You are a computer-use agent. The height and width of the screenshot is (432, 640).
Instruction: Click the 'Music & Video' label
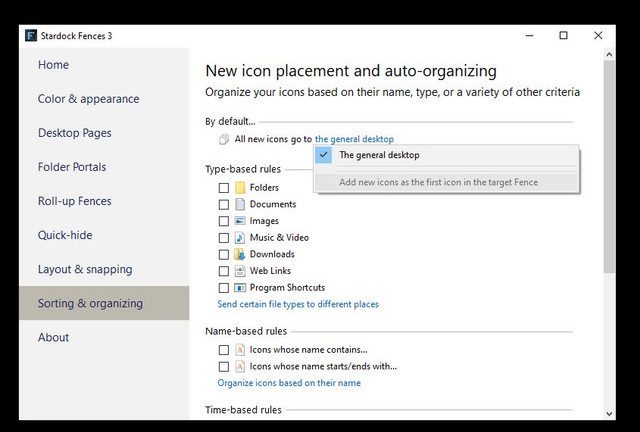279,238
